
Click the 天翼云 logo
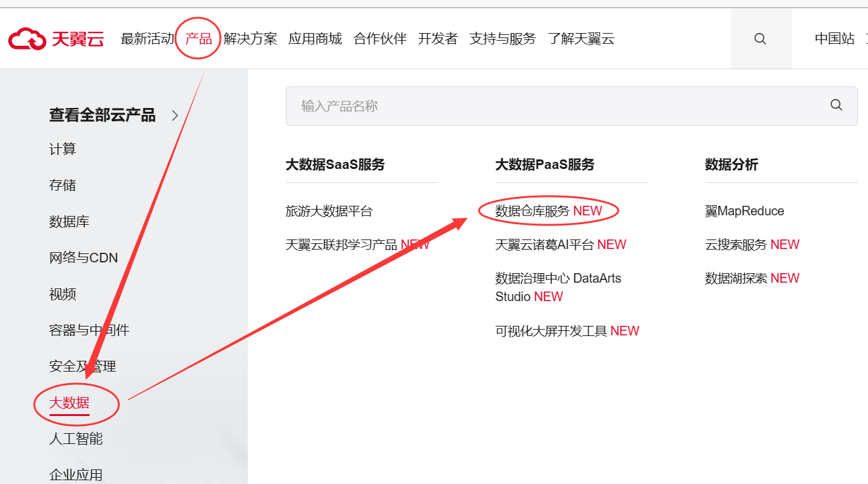(56, 39)
